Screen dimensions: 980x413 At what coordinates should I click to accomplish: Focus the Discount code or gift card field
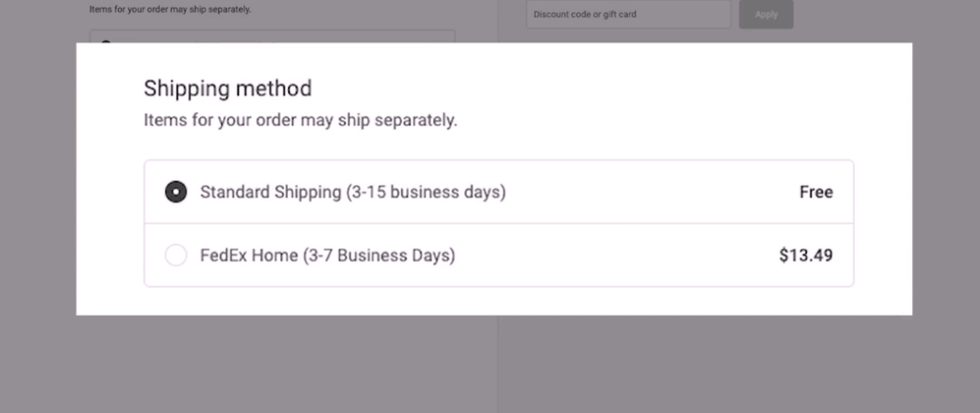point(628,14)
